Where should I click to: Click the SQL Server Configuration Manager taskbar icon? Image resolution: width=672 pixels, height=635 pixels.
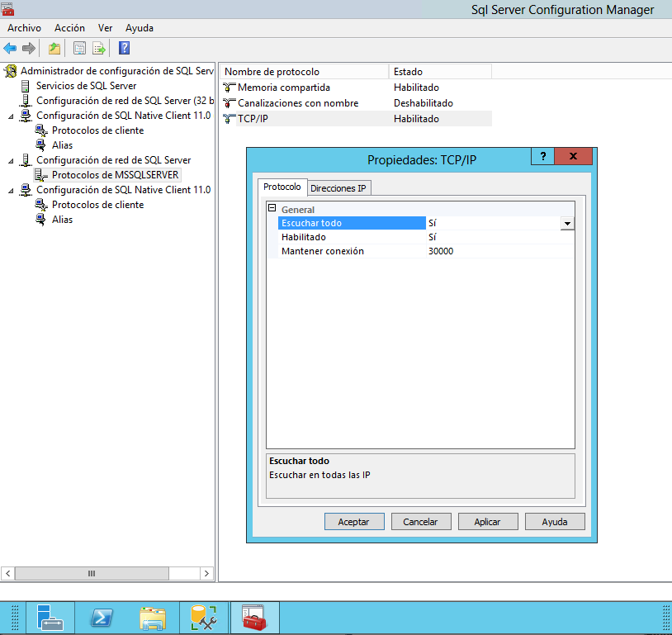254,617
